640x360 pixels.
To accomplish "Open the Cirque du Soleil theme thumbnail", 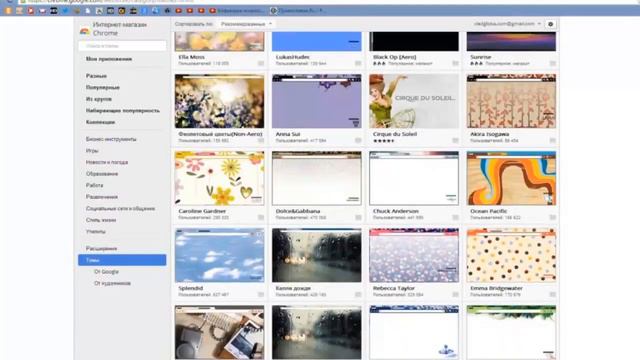I will [x=414, y=101].
